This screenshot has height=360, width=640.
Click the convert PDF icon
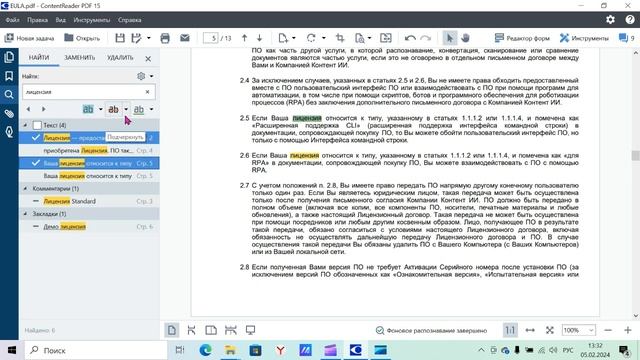pyautogui.click(x=386, y=38)
